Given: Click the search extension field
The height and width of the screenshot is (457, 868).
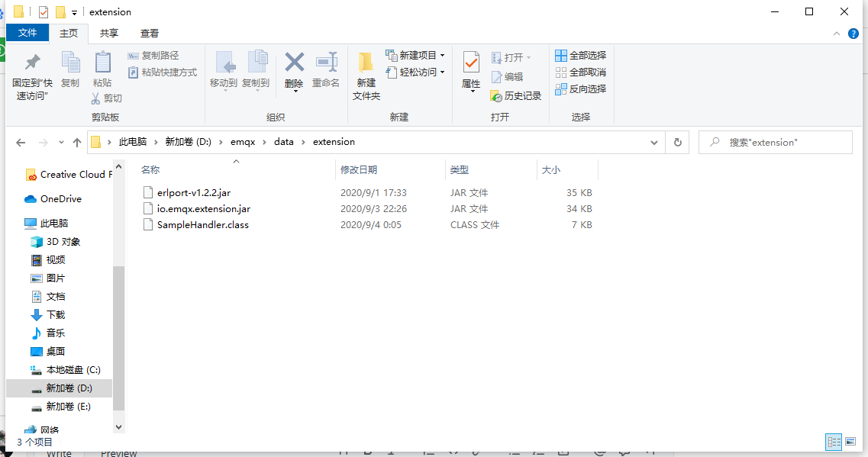Looking at the screenshot, I should click(x=775, y=142).
